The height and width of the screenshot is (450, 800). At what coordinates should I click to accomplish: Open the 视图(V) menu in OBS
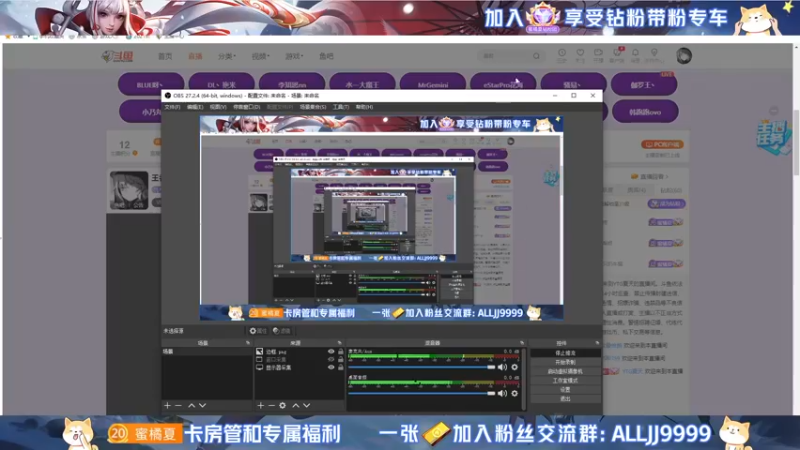pyautogui.click(x=218, y=107)
